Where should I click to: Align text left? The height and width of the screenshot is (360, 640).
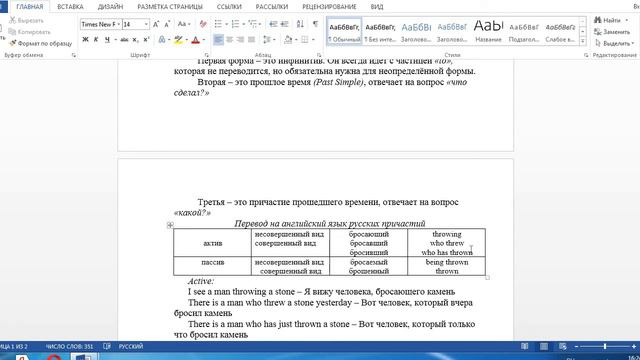[218, 40]
